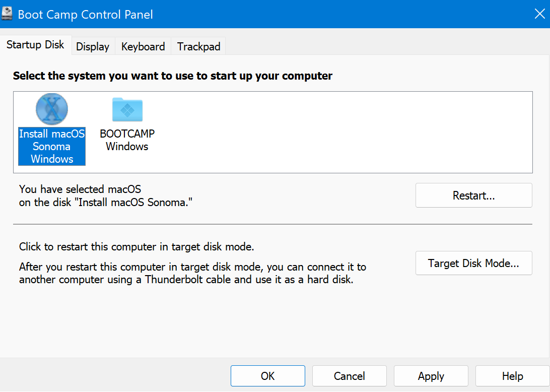Apply the startup disk selection
The width and height of the screenshot is (550, 392).
click(x=431, y=376)
